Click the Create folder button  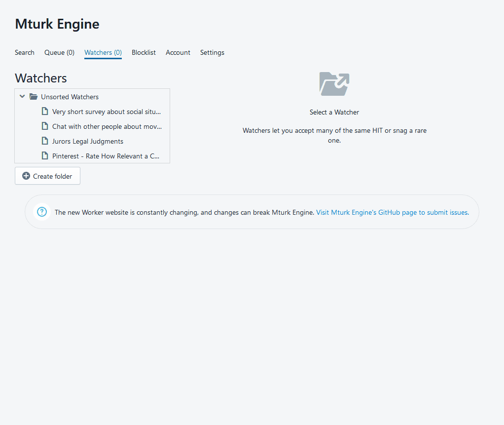click(47, 176)
